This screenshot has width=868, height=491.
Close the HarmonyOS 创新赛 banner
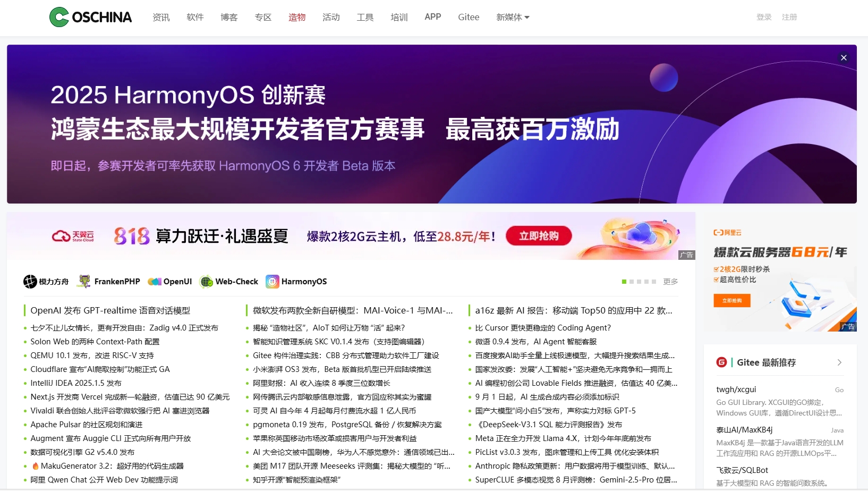(844, 57)
